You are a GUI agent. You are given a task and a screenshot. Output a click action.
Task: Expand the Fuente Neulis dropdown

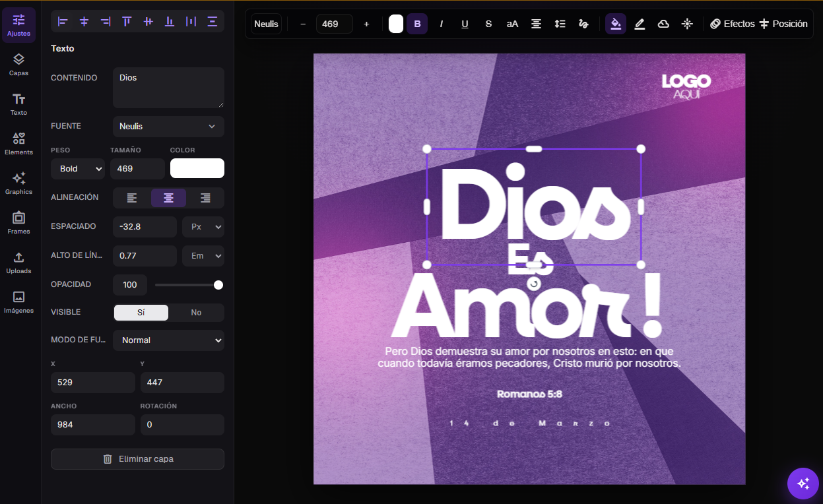pyautogui.click(x=168, y=127)
